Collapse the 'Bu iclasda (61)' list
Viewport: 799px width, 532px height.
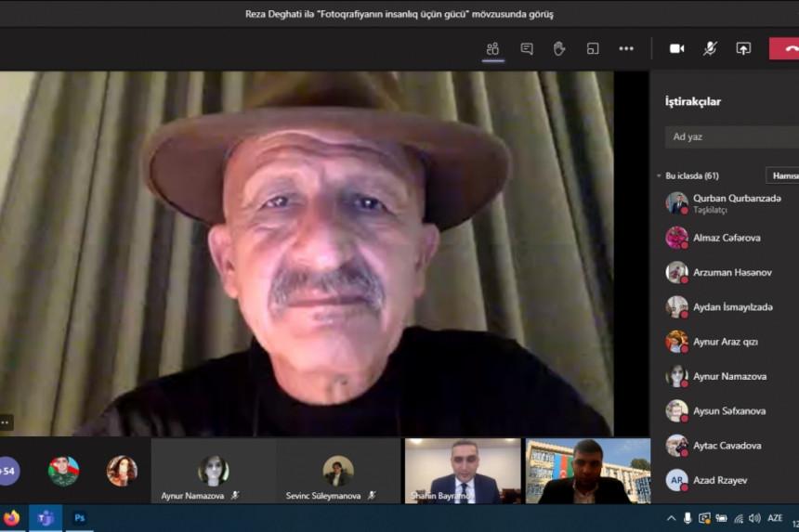tap(659, 175)
